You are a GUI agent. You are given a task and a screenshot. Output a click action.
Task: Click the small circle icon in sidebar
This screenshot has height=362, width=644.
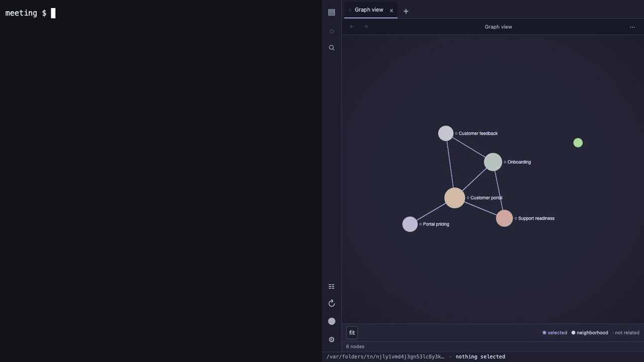(332, 32)
